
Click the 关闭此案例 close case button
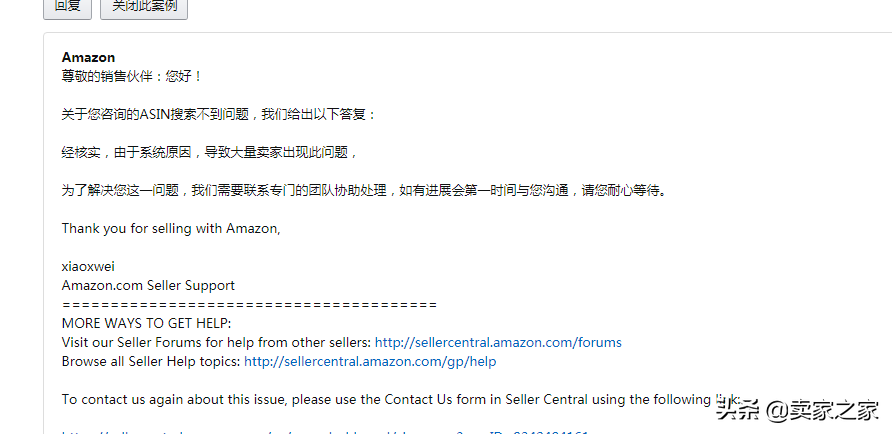[144, 8]
